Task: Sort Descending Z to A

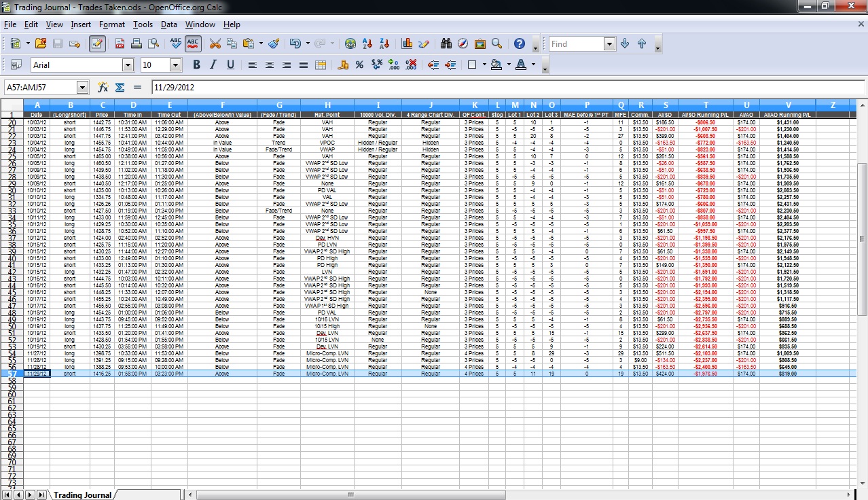Action: pos(384,43)
